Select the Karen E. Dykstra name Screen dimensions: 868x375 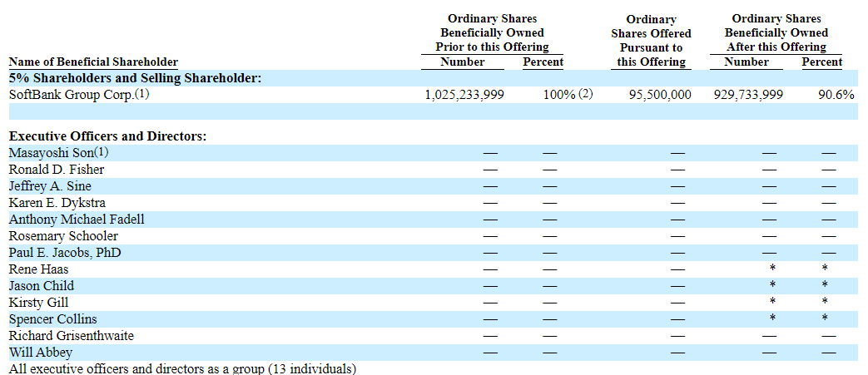[57, 203]
